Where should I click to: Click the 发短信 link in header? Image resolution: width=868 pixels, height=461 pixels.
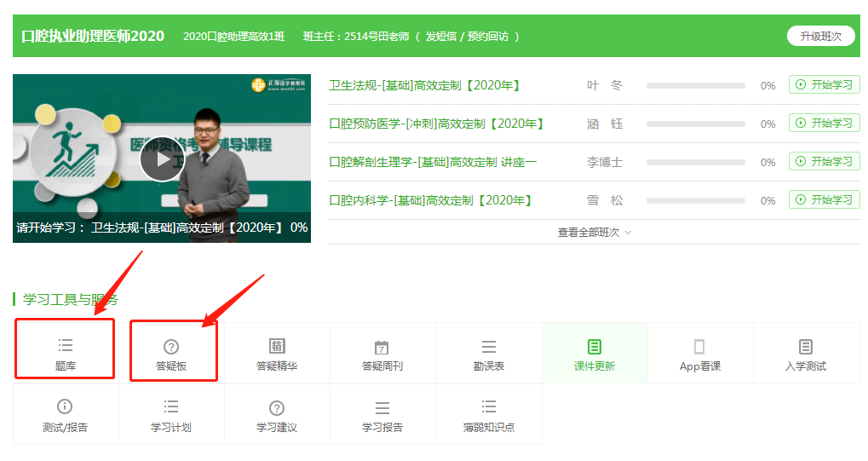440,37
